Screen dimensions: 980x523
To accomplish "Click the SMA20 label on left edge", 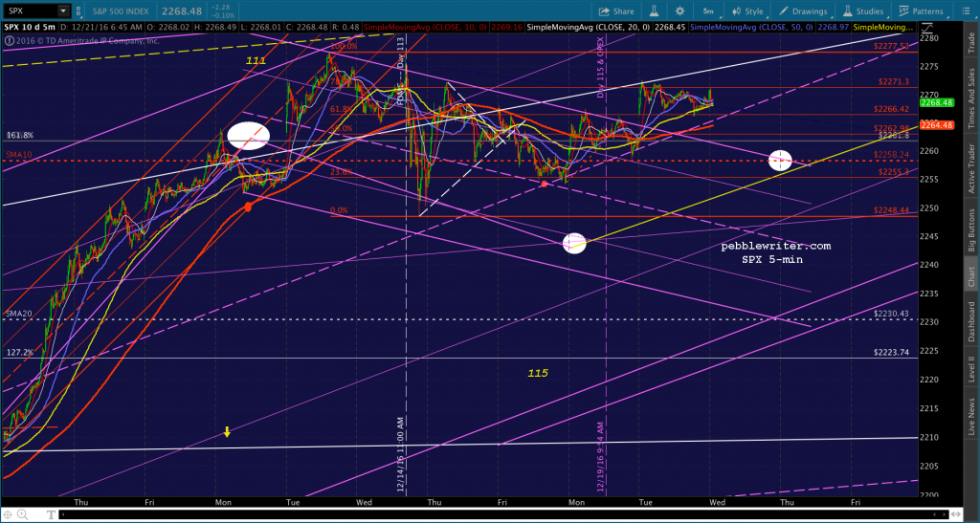I will coord(19,314).
